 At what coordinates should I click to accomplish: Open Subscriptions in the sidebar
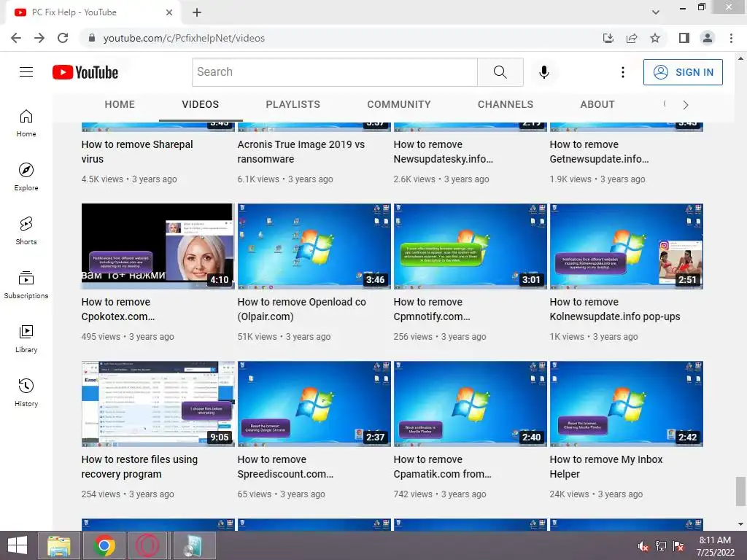(26, 285)
